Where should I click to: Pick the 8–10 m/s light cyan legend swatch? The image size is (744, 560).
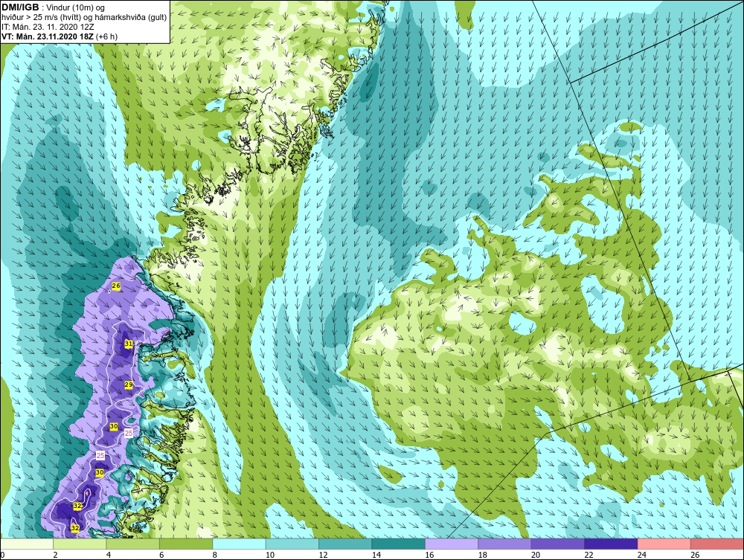[x=240, y=544]
